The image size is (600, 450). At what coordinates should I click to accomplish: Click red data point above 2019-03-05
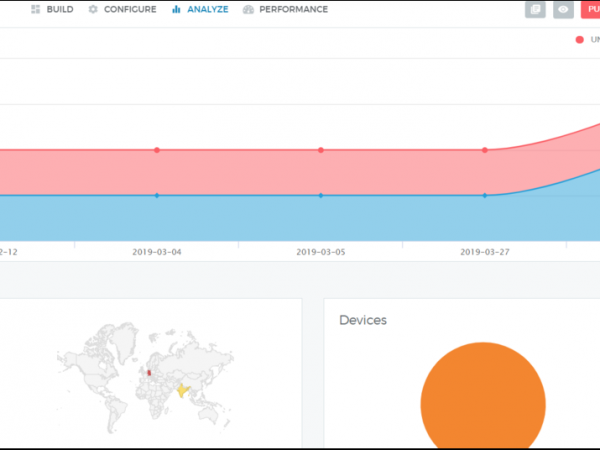321,150
